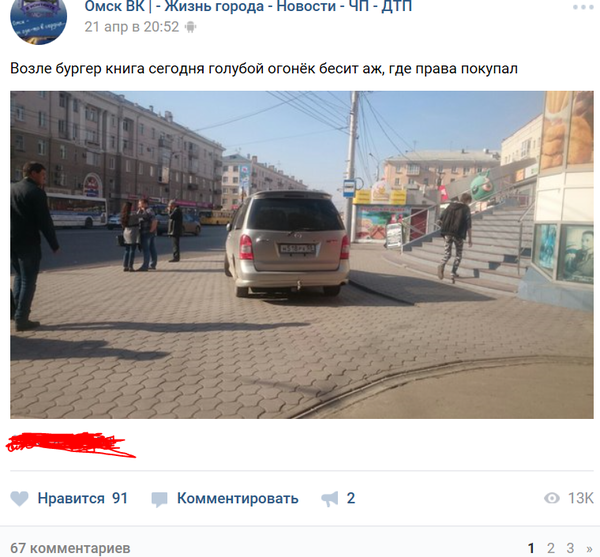This screenshot has width=600, height=557.
Task: Open the three-dots post options menu
Action: click(x=583, y=7)
